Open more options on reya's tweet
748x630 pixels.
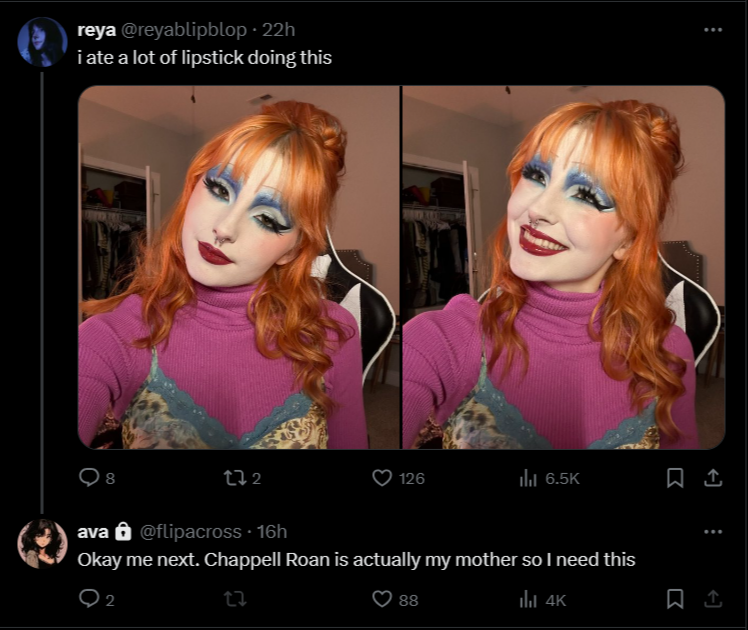pos(713,30)
